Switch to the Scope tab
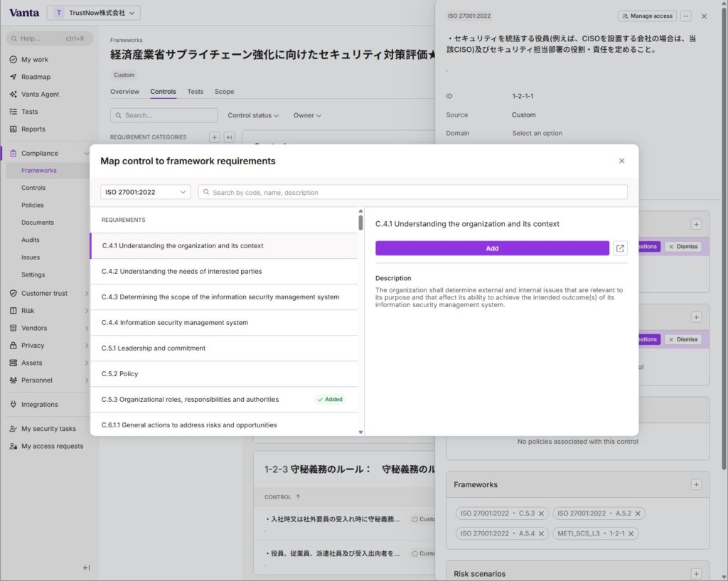The width and height of the screenshot is (728, 581). 224,92
